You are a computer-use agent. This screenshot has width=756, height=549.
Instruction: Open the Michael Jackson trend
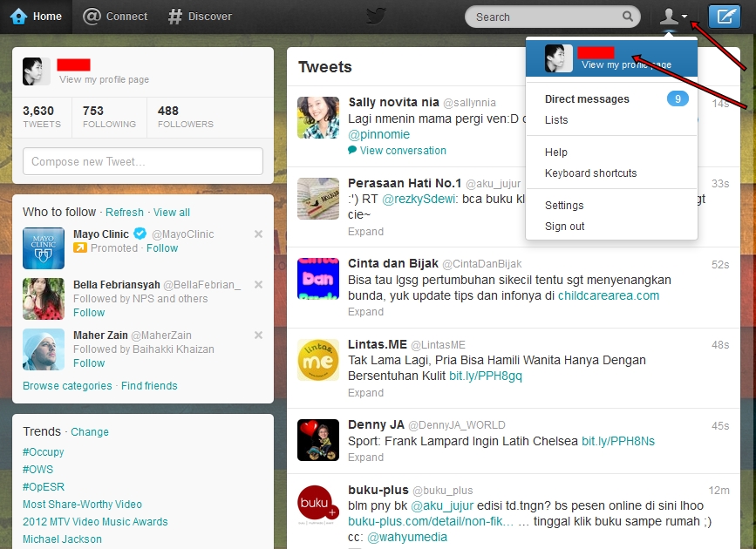[x=62, y=539]
